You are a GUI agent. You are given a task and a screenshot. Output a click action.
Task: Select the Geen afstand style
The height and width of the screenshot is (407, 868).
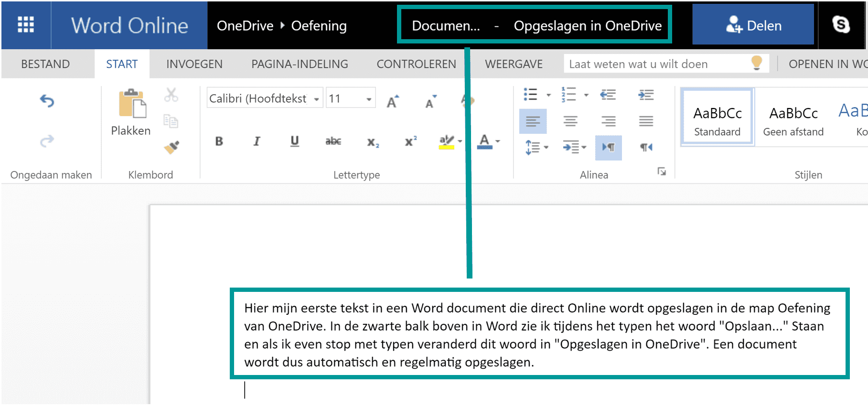(793, 117)
